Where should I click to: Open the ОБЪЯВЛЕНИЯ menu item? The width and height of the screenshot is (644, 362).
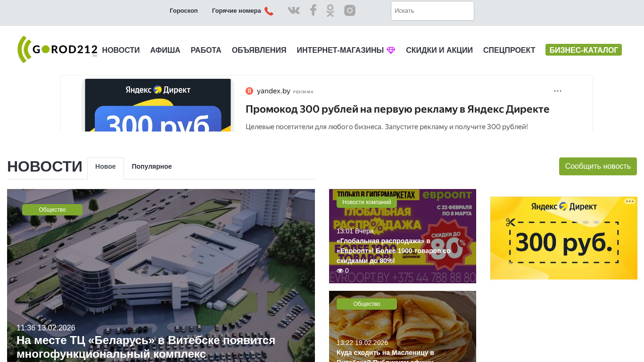(259, 50)
